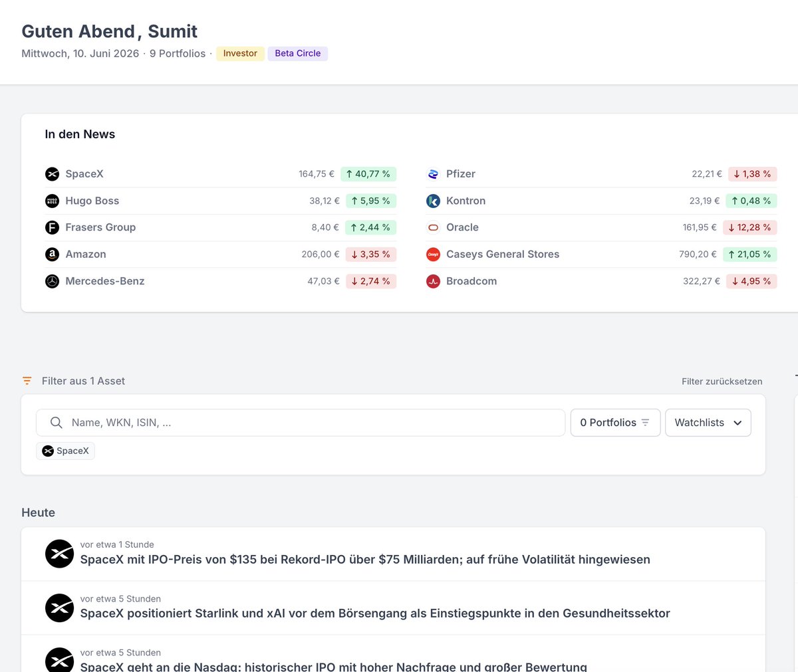Click the 21,05 % gain badge
This screenshot has height=672, width=798.
pyautogui.click(x=750, y=255)
